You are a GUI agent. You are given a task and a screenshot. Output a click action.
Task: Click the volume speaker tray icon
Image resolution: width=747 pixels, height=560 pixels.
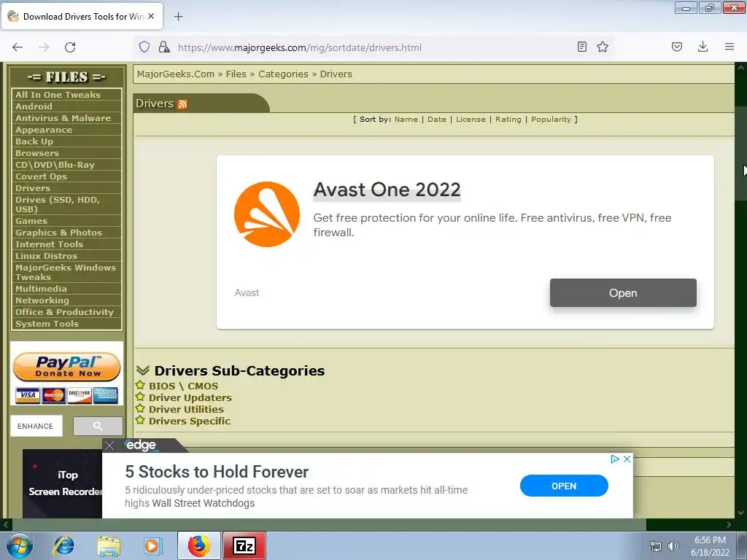[673, 546]
